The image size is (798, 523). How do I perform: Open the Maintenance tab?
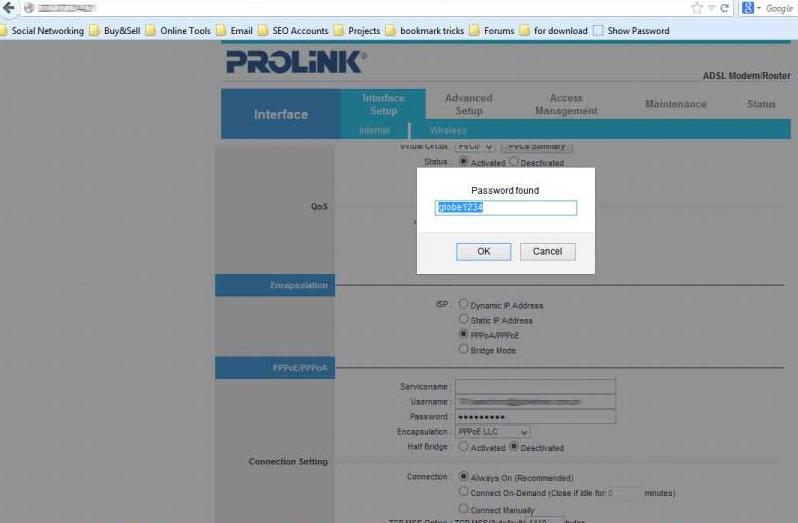(x=676, y=104)
